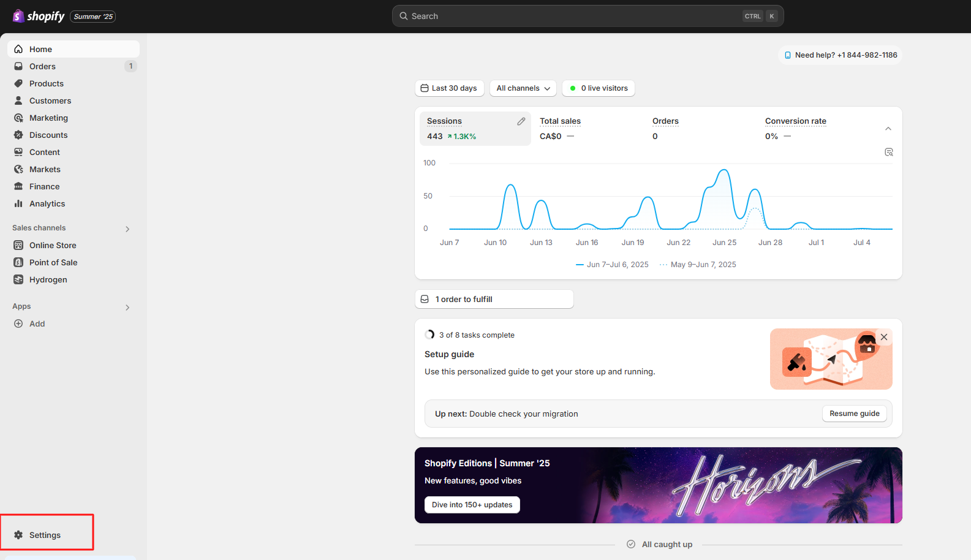Click Resume guide button
This screenshot has height=560, width=971.
(855, 414)
